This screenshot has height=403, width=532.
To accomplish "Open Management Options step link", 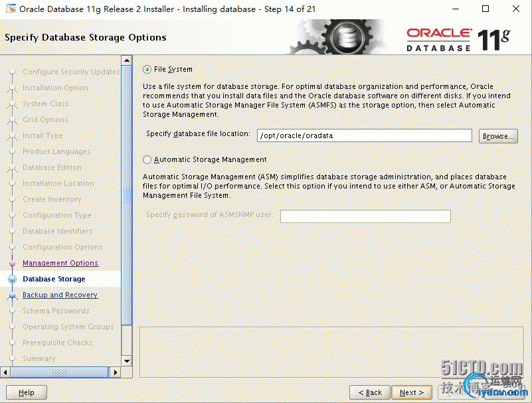I will point(60,263).
